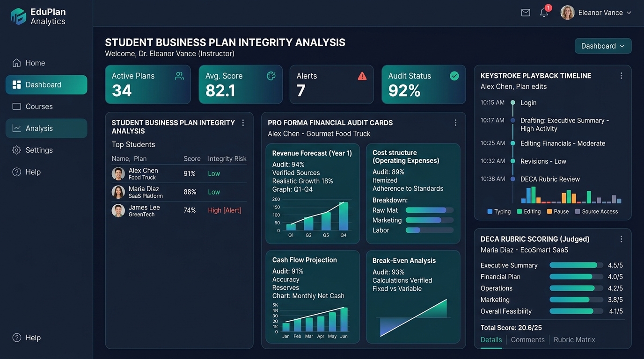Open Analysis in the sidebar

46,128
